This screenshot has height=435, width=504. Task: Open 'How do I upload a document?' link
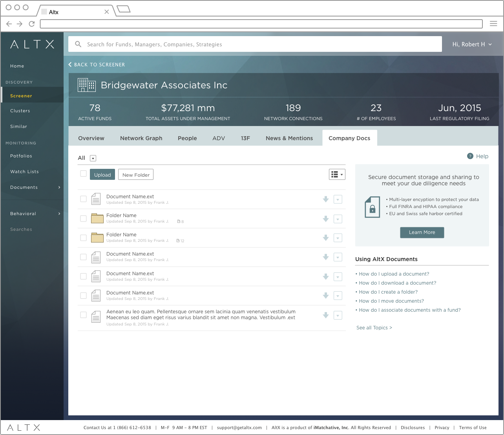pyautogui.click(x=394, y=274)
